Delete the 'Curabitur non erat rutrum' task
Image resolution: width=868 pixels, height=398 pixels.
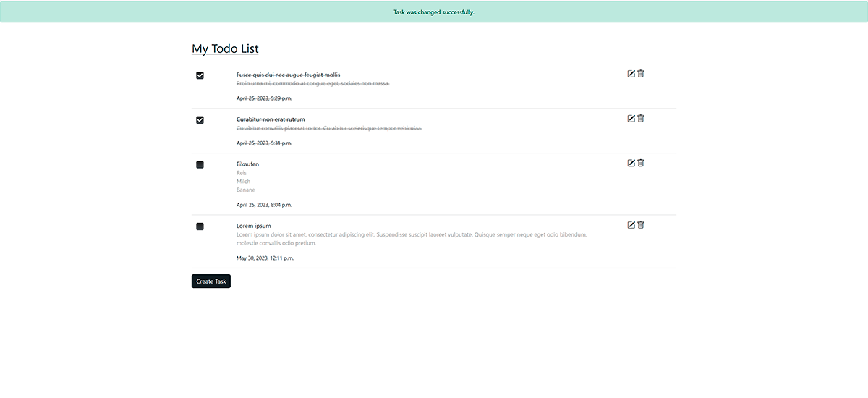[641, 119]
